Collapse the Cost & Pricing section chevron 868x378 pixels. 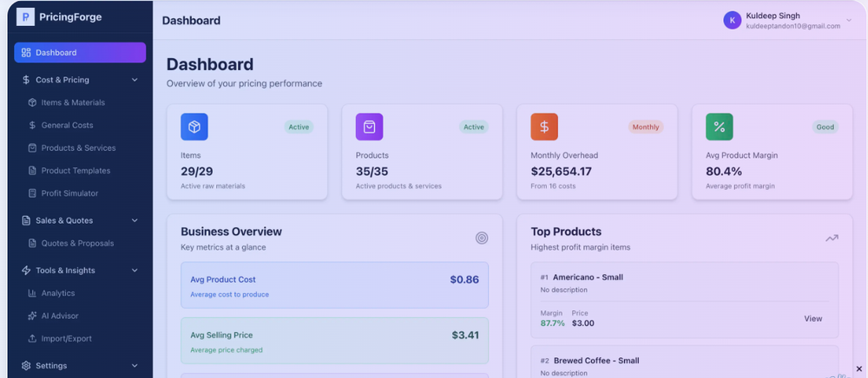tap(135, 80)
